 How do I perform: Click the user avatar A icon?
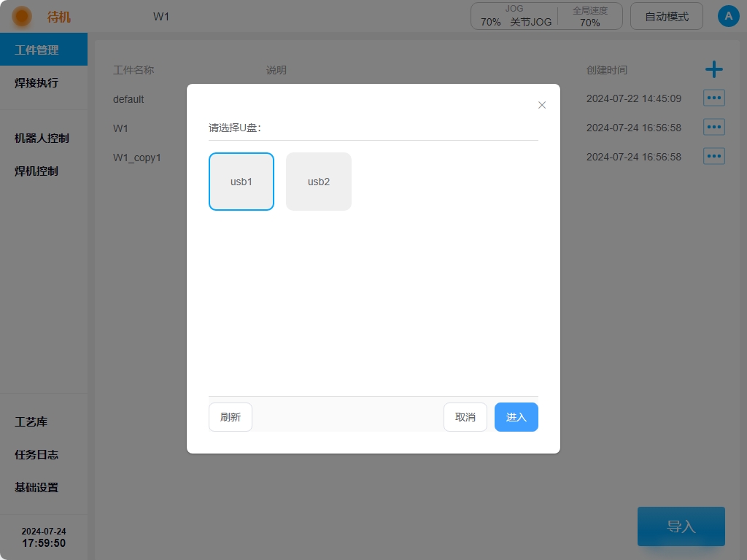(x=728, y=16)
